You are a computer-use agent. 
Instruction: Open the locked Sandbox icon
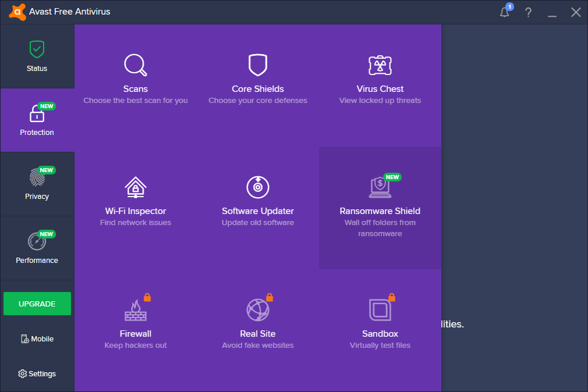tap(380, 310)
